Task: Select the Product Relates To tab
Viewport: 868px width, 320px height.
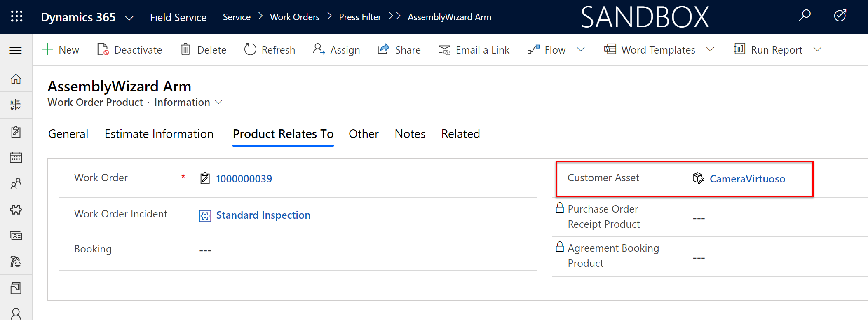Action: (283, 134)
